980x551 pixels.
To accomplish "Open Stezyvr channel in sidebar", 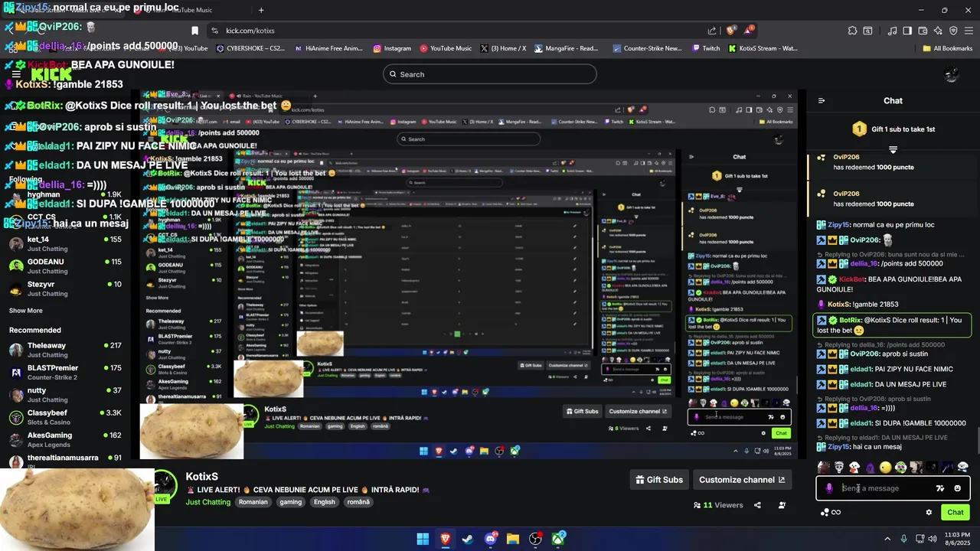I will (x=65, y=289).
